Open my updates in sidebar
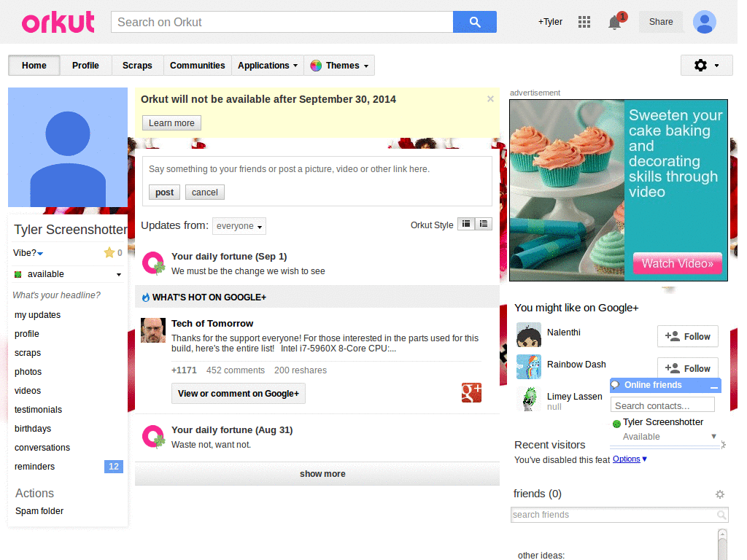747x560 pixels. [x=38, y=315]
